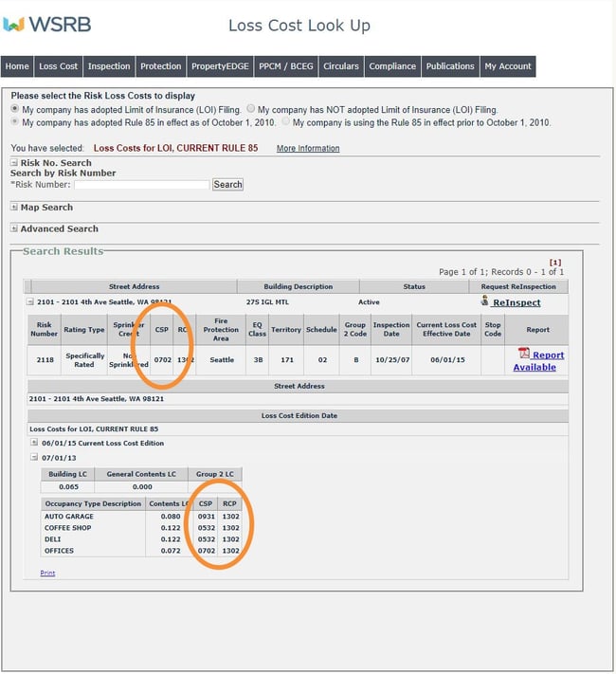This screenshot has width=616, height=674.
Task: Click AUTO GARAGE CSP code 0931
Action: point(207,517)
